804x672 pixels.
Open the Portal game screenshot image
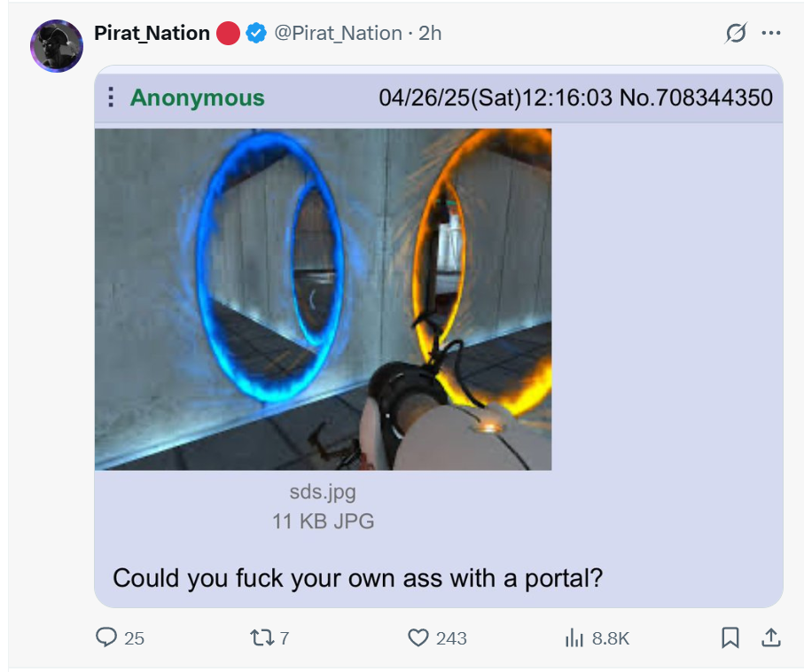(x=323, y=299)
